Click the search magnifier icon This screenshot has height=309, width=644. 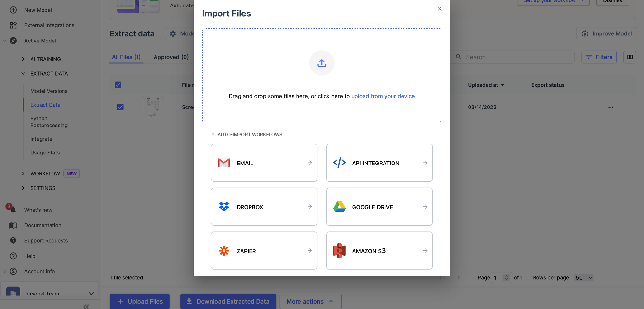coord(459,57)
